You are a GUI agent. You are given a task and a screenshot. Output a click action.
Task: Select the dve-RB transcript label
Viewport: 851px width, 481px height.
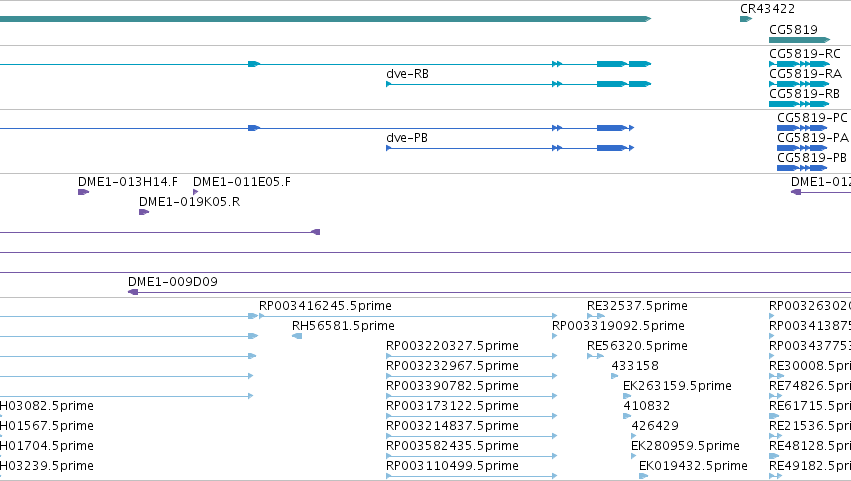tap(407, 73)
